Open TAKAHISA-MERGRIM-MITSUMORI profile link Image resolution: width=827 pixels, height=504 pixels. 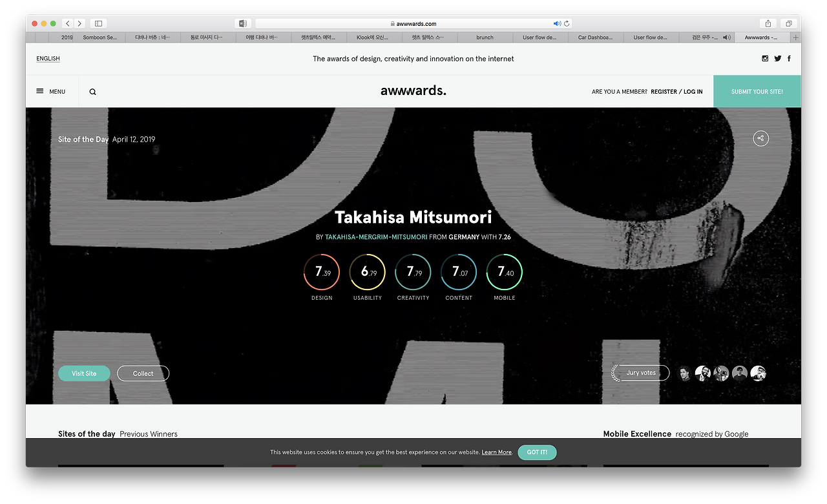pyautogui.click(x=376, y=237)
